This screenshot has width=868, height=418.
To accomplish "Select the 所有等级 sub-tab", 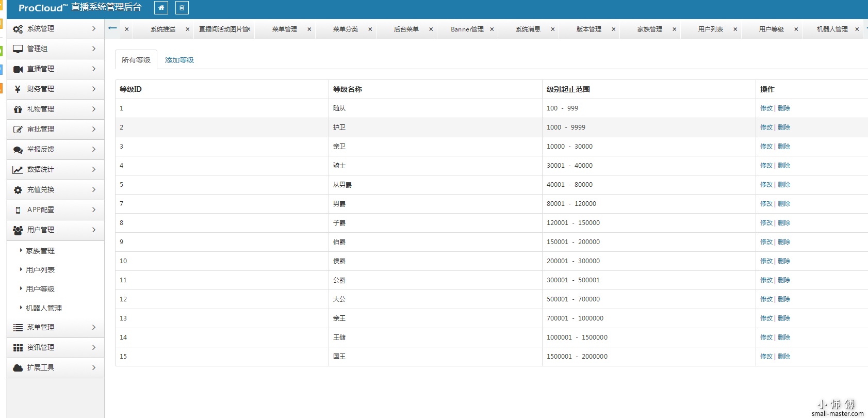I will pos(136,60).
